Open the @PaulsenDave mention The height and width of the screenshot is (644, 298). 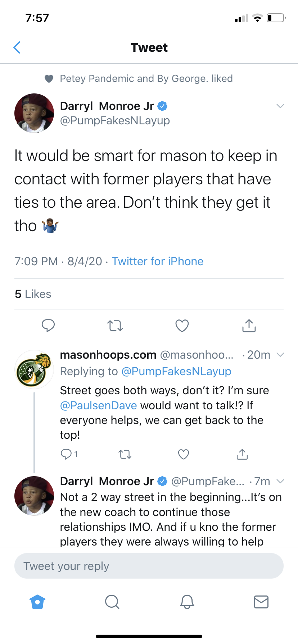point(98,405)
